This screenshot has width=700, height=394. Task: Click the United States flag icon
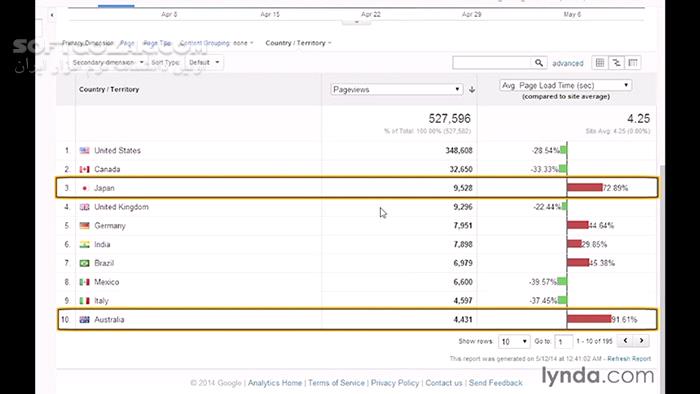click(84, 151)
